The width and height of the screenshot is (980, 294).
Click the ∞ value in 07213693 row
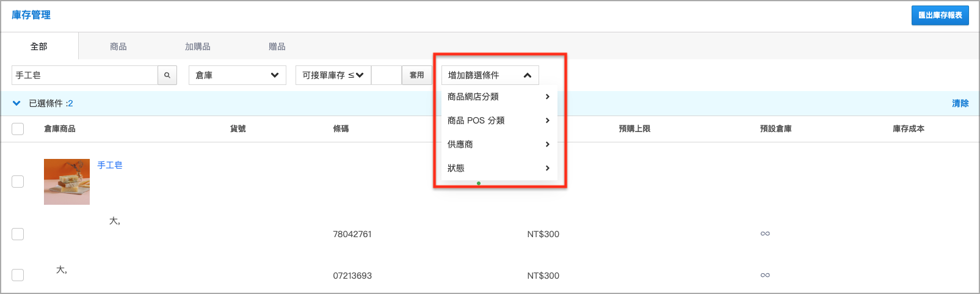click(x=765, y=275)
